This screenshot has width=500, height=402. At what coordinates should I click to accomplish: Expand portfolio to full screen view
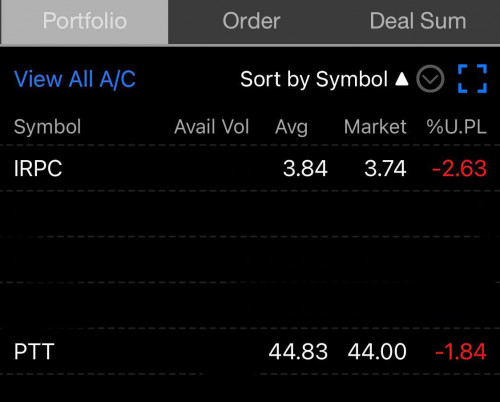pyautogui.click(x=472, y=79)
